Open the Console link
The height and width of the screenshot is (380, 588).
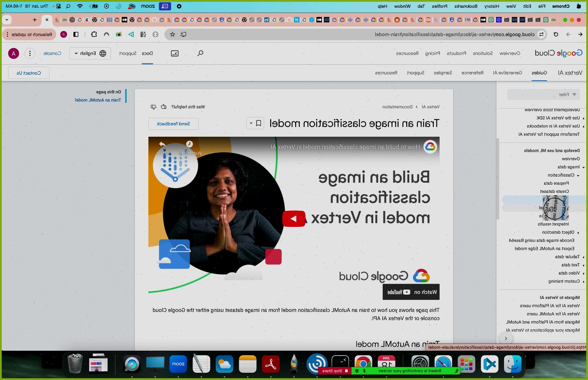52,53
